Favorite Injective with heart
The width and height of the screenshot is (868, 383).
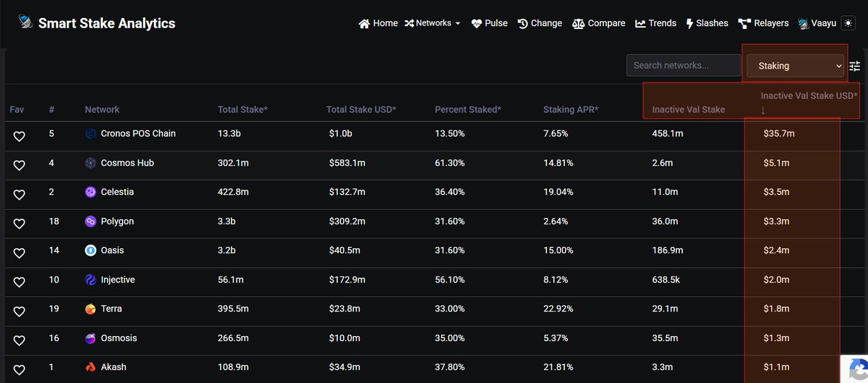pos(20,282)
